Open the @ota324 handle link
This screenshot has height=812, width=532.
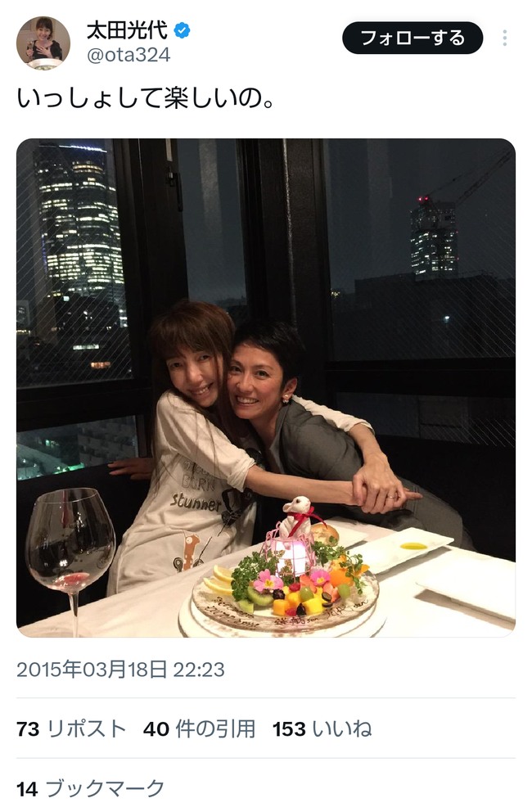tap(128, 54)
